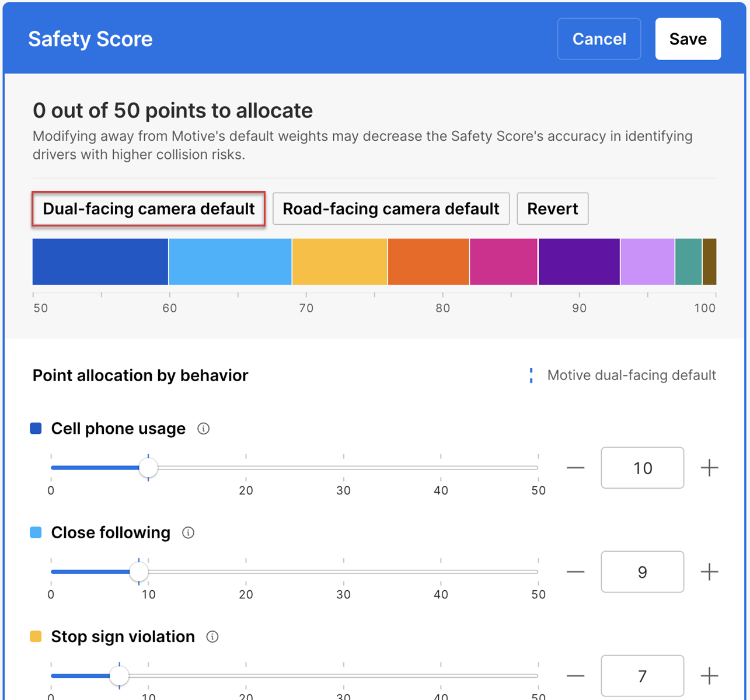Image resolution: width=750 pixels, height=700 pixels.
Task: Select the dark blue segment in weight bar
Action: pos(100,262)
